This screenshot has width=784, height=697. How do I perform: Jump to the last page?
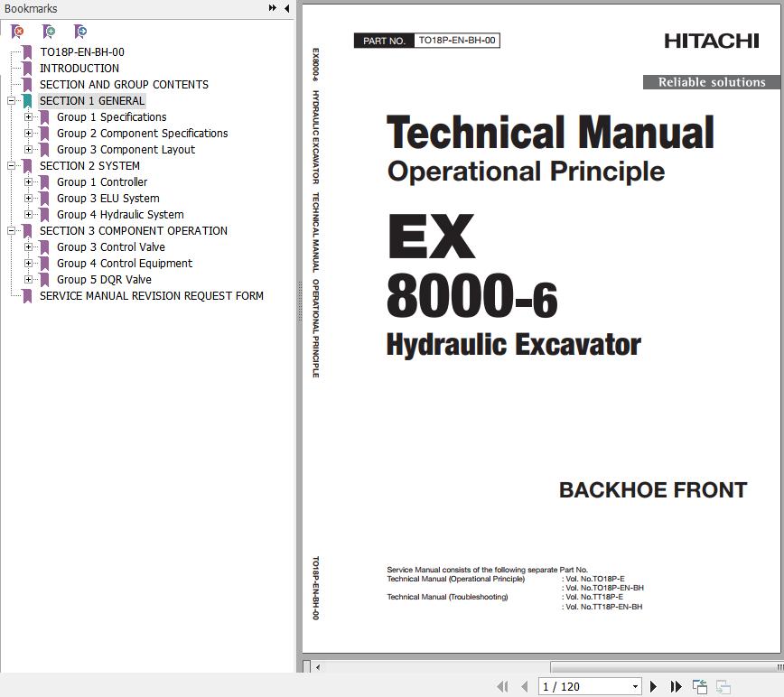[676, 687]
